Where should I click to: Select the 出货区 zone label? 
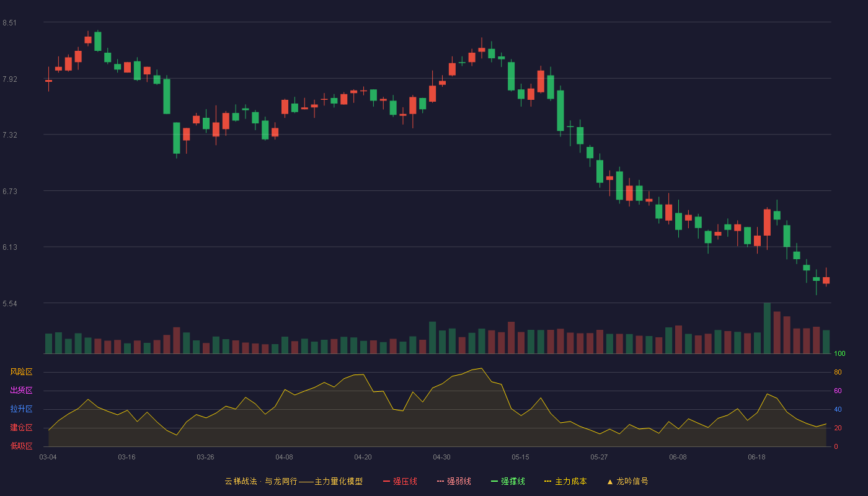(x=21, y=391)
